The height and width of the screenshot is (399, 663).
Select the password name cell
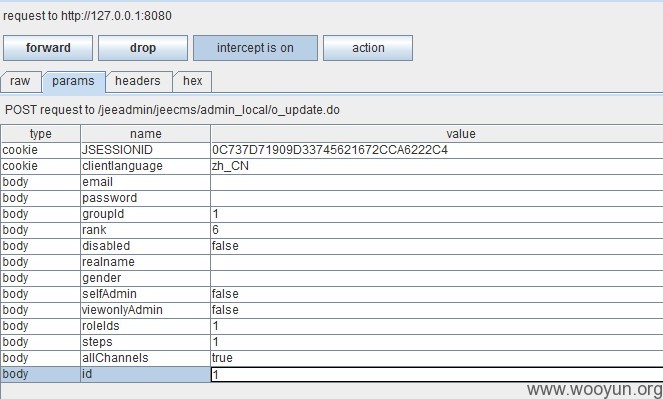[x=145, y=198]
